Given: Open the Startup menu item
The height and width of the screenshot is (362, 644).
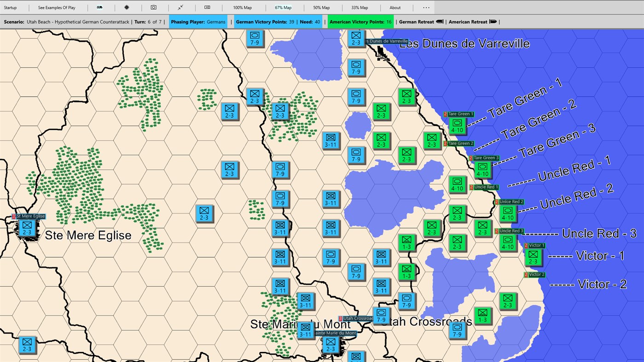Looking at the screenshot, I should click(x=10, y=7).
